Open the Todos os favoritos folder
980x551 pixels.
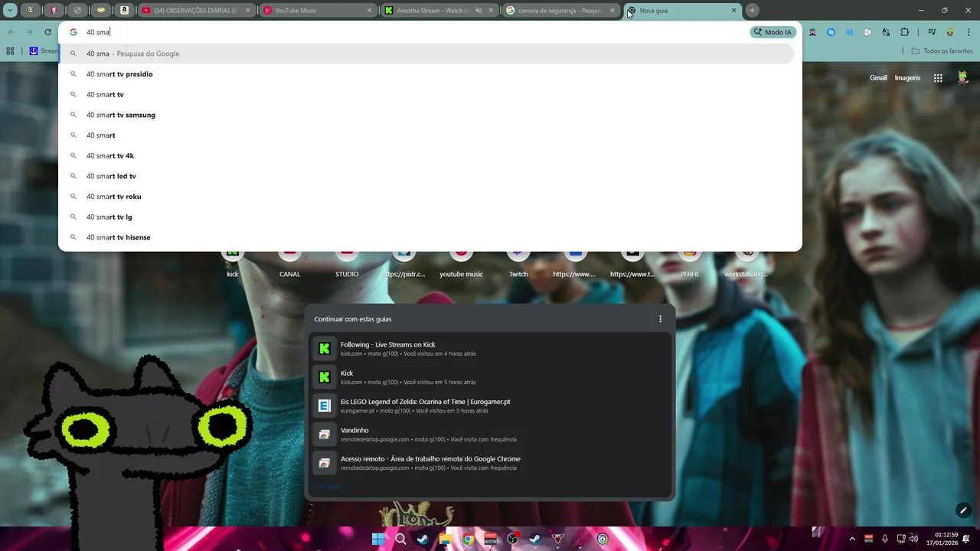[x=942, y=51]
